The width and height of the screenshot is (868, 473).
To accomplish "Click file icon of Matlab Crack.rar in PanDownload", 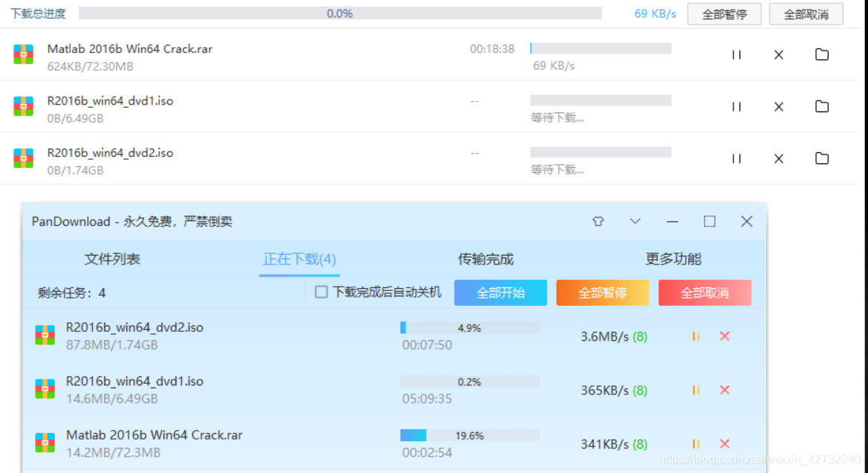I will 45,443.
